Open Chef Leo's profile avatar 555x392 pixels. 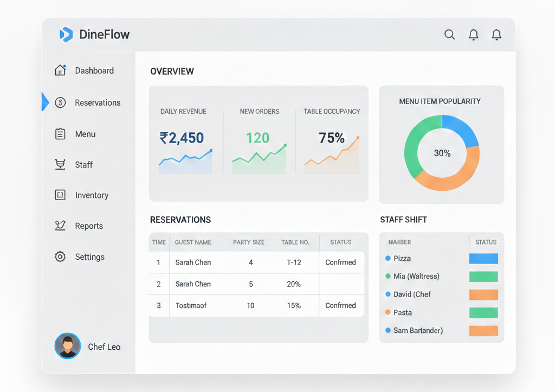(x=68, y=346)
